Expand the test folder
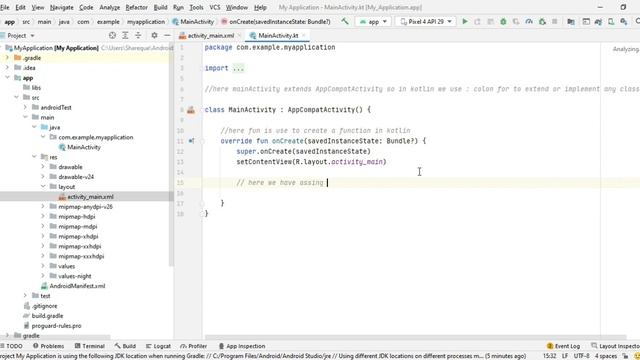 coord(25,296)
